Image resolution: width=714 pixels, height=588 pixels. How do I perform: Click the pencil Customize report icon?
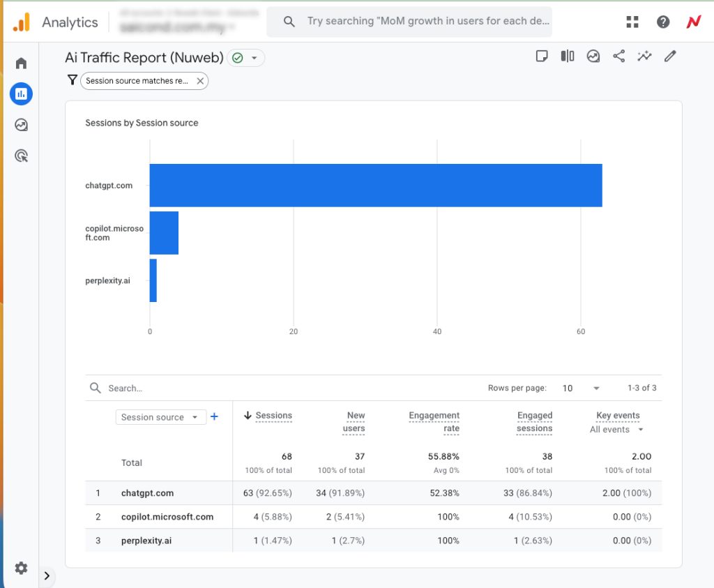[670, 56]
